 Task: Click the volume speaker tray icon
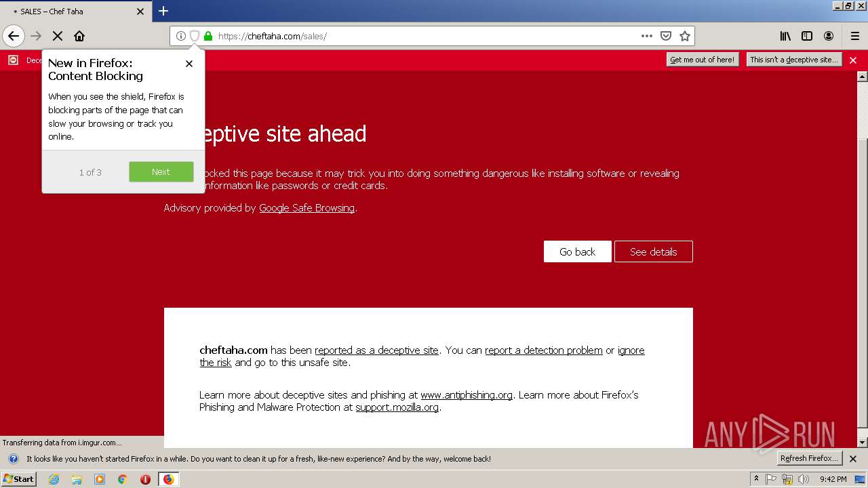click(804, 479)
